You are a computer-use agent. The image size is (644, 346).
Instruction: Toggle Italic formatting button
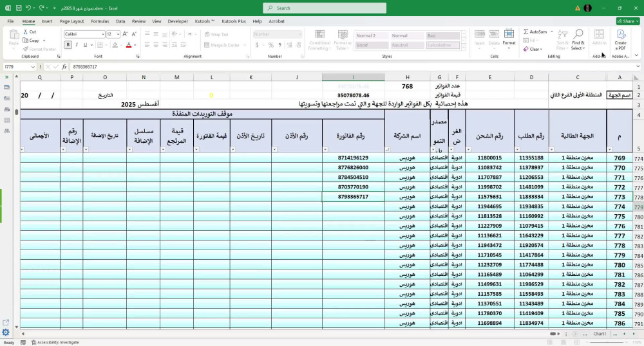tap(77, 45)
